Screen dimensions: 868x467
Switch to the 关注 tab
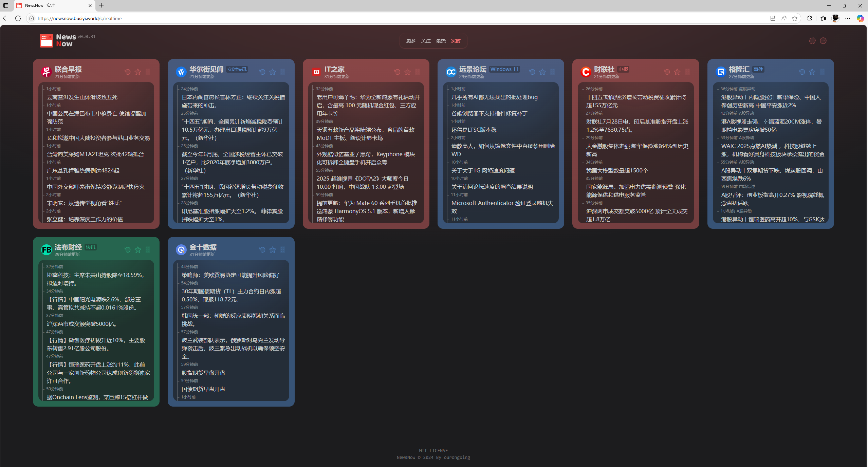pyautogui.click(x=426, y=41)
